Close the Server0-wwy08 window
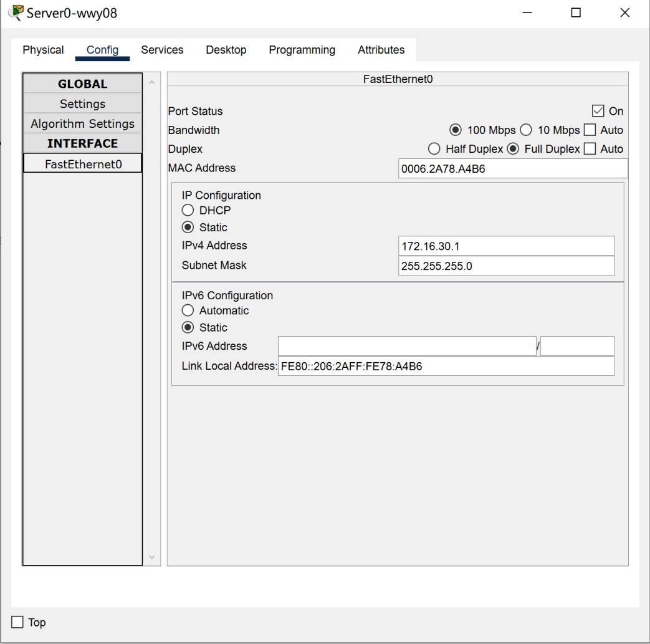650x644 pixels. click(x=624, y=13)
